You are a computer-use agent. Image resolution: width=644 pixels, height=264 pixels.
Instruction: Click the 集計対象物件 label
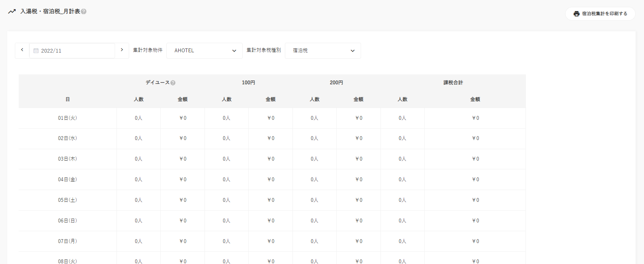pyautogui.click(x=148, y=50)
